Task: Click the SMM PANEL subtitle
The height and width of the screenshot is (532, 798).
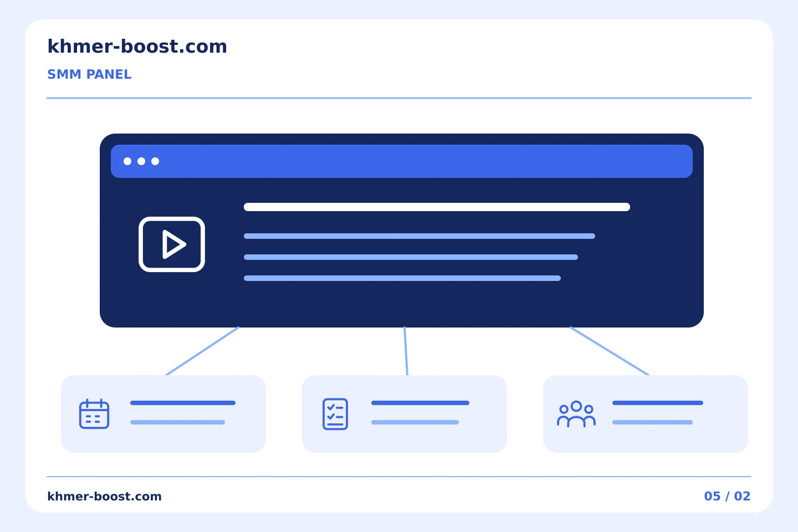Action: point(89,74)
